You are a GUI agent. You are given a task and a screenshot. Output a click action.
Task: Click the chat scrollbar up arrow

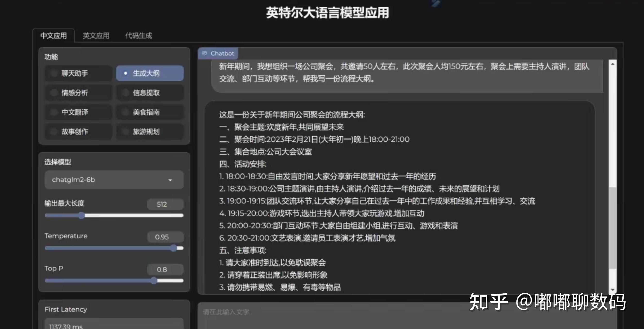[612, 64]
